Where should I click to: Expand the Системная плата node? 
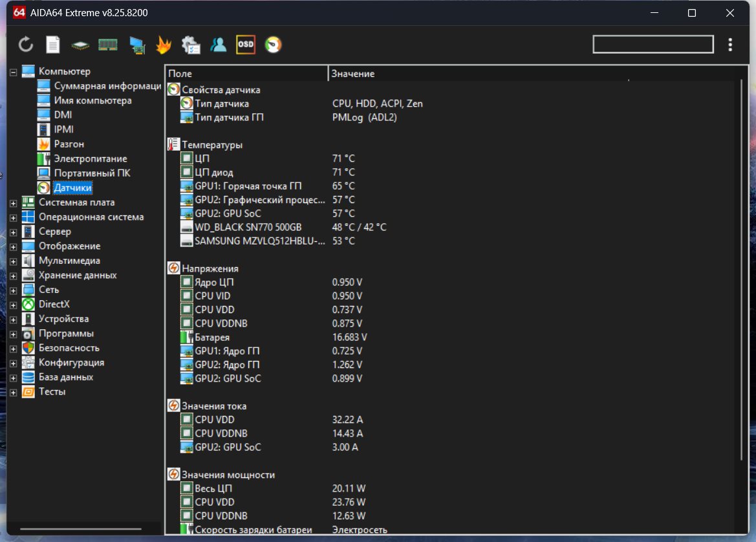(x=14, y=203)
